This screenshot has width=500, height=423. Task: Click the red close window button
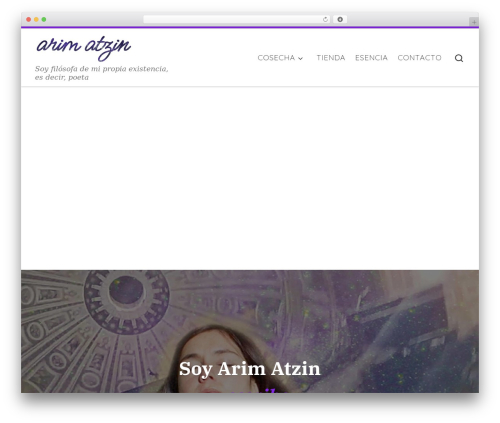pyautogui.click(x=29, y=20)
